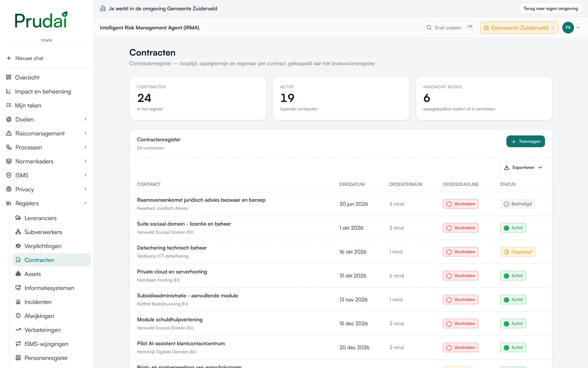Open Subverwerkers register in sidebar

tap(51, 232)
